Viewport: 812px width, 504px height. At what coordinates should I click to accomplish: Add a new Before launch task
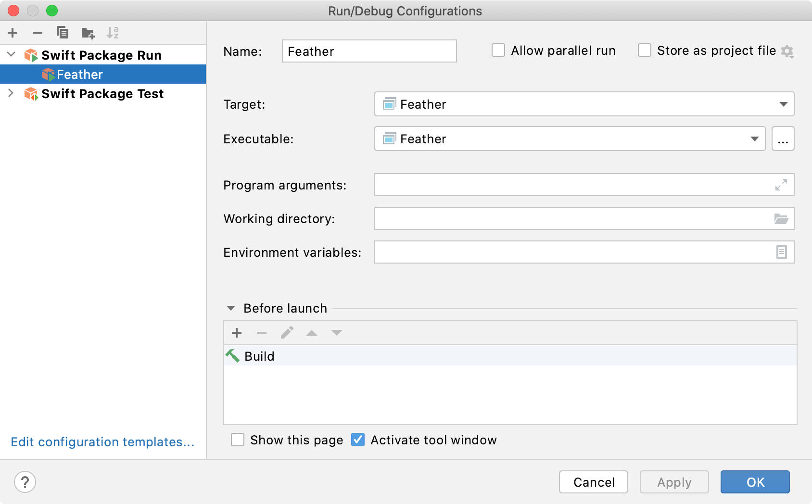tap(237, 333)
